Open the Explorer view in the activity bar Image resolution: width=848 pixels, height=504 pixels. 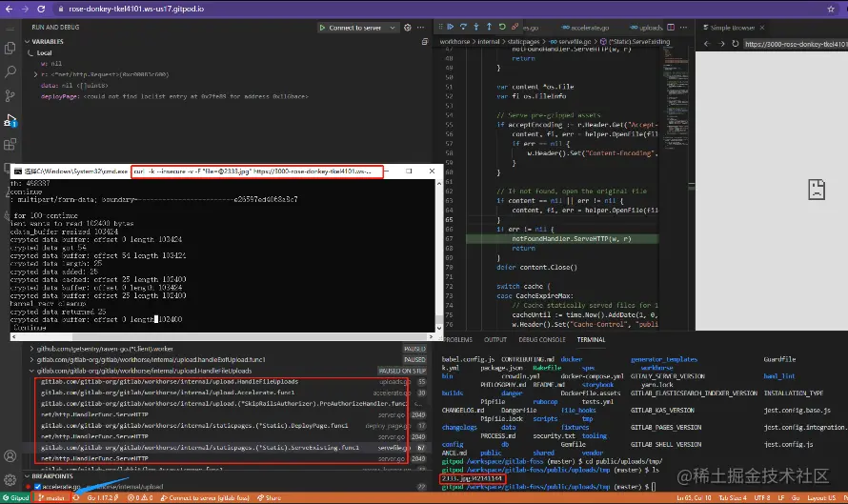[x=10, y=49]
